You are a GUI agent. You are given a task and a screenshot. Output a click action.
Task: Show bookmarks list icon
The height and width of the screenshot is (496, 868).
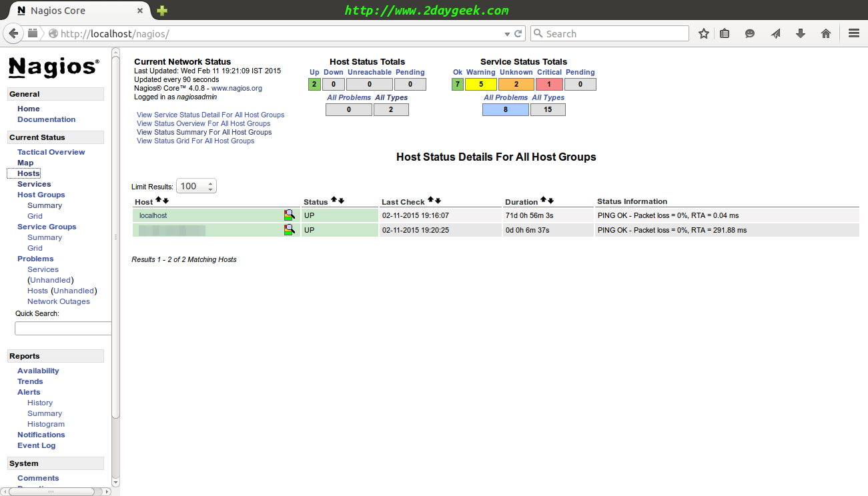[725, 33]
